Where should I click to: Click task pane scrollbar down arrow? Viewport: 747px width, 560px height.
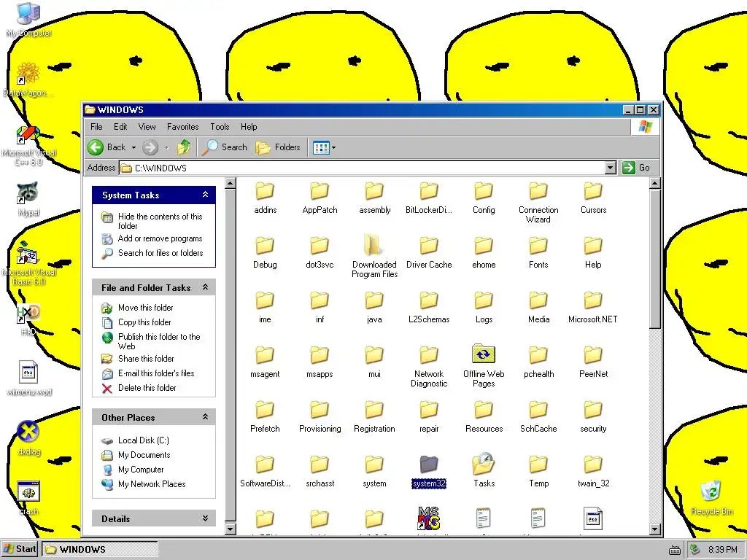(x=230, y=529)
